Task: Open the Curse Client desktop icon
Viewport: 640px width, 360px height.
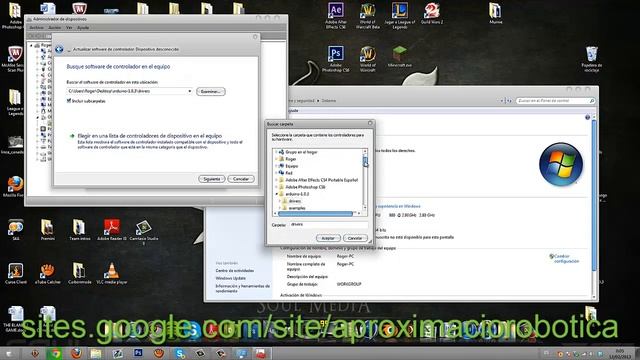Action: pos(16,273)
